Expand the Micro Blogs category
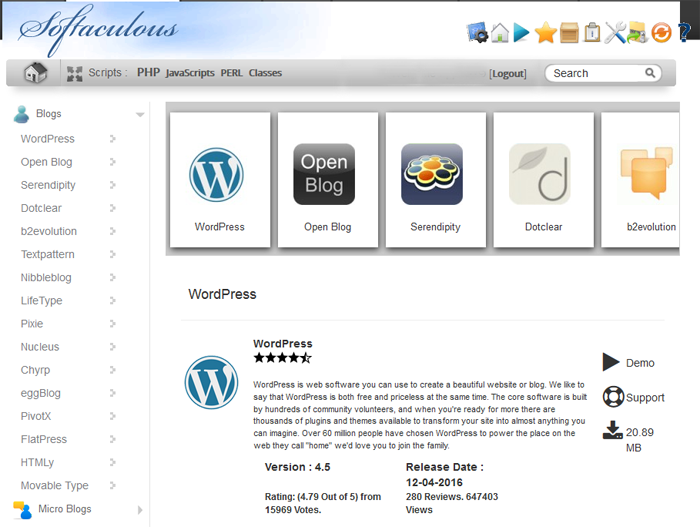This screenshot has width=700, height=527. pyautogui.click(x=140, y=510)
